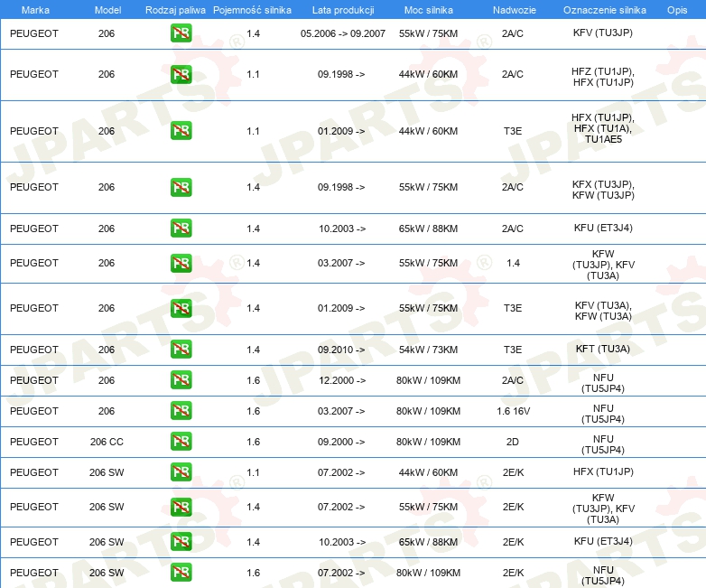Select the 09.2010 -> production date cell
Viewport: 706px width, 588px height.
tap(341, 350)
